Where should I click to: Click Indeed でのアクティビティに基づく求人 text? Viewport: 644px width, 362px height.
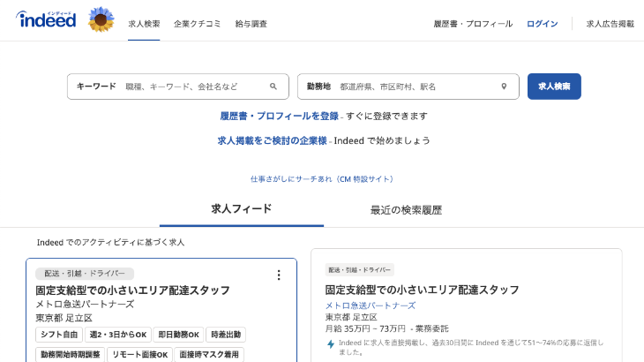tap(110, 243)
